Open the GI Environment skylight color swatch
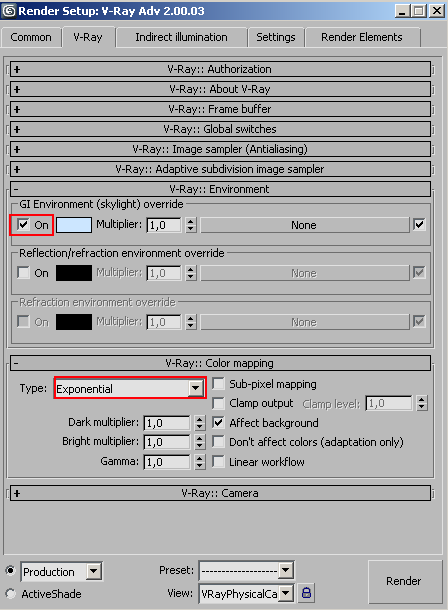The height and width of the screenshot is (610, 448). (74, 225)
